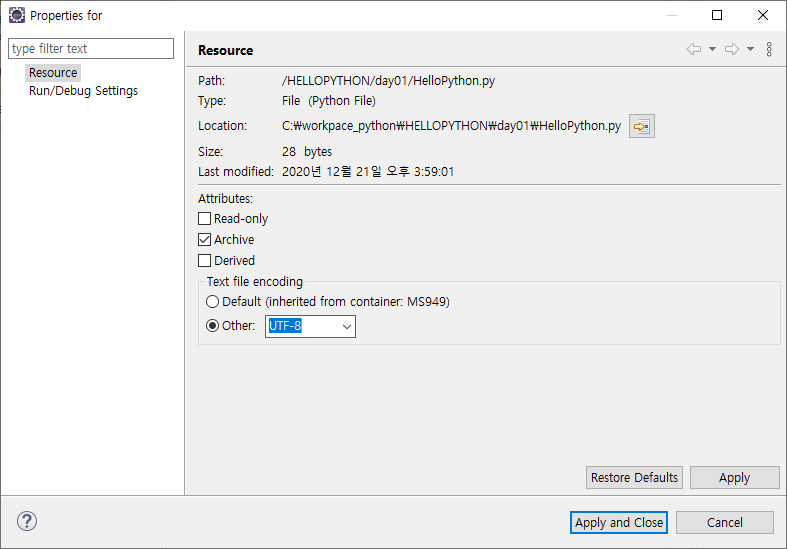Screen dimensions: 787x549
Task: Click the type filter text field
Action: point(91,49)
